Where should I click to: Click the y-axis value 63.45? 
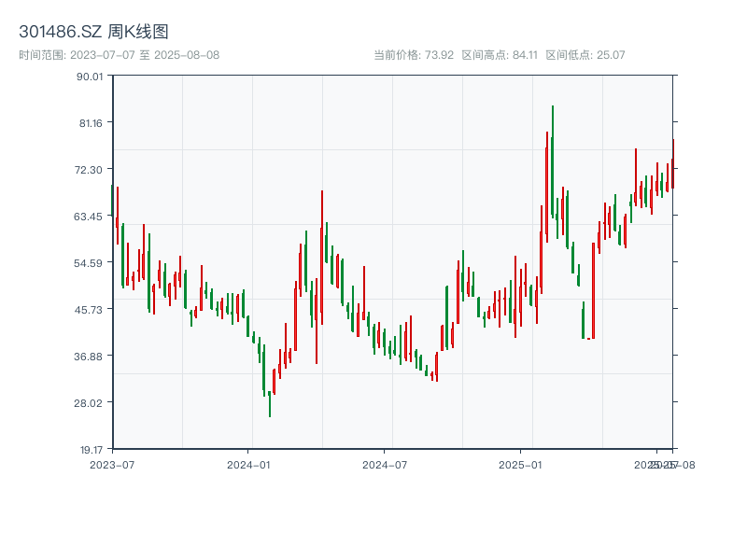point(88,217)
